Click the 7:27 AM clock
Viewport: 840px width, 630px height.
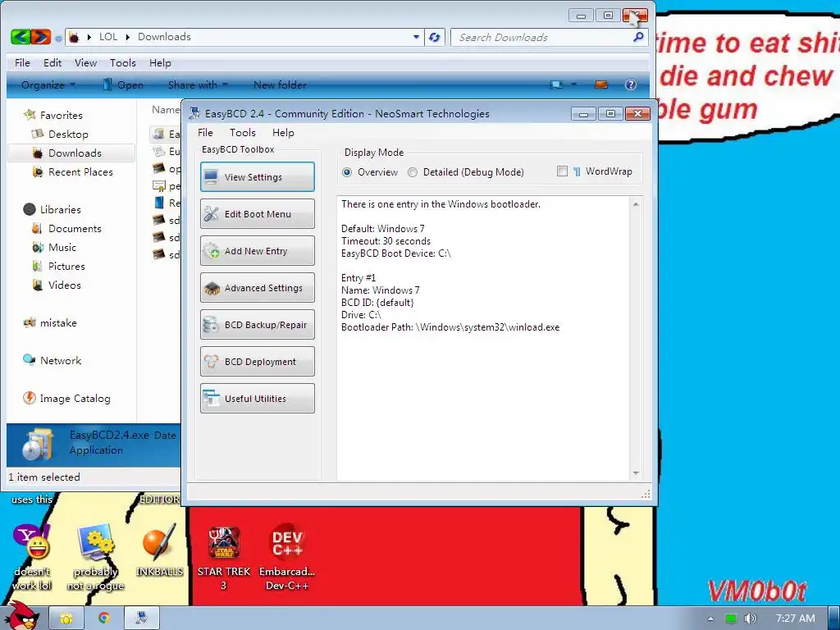coord(795,619)
